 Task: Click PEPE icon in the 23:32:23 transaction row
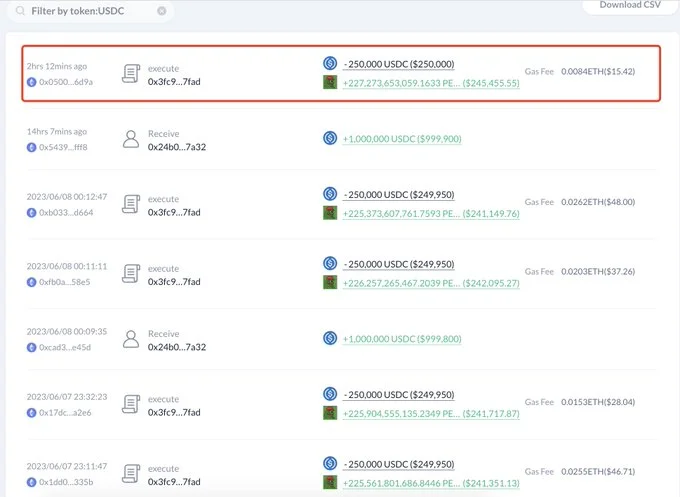pyautogui.click(x=329, y=413)
